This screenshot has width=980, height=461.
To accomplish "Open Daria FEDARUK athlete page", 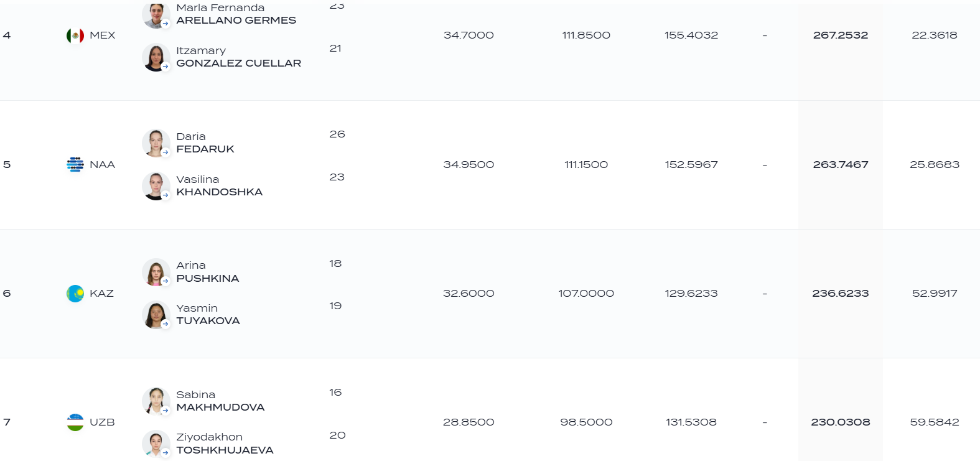I will (x=205, y=142).
